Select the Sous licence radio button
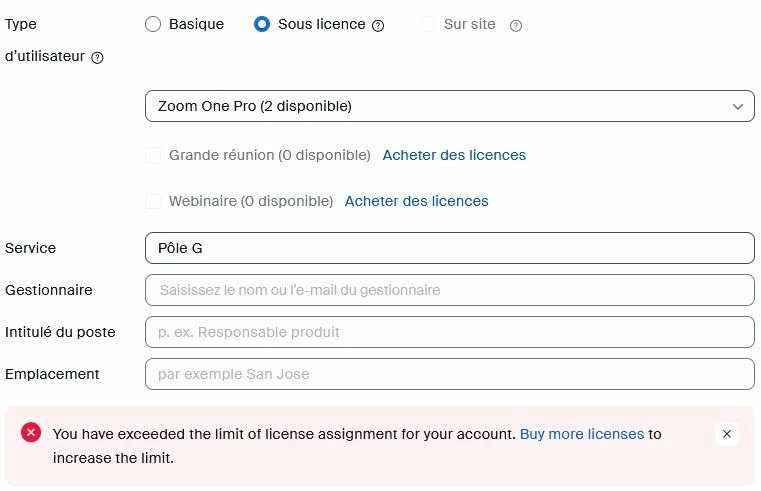 point(262,24)
